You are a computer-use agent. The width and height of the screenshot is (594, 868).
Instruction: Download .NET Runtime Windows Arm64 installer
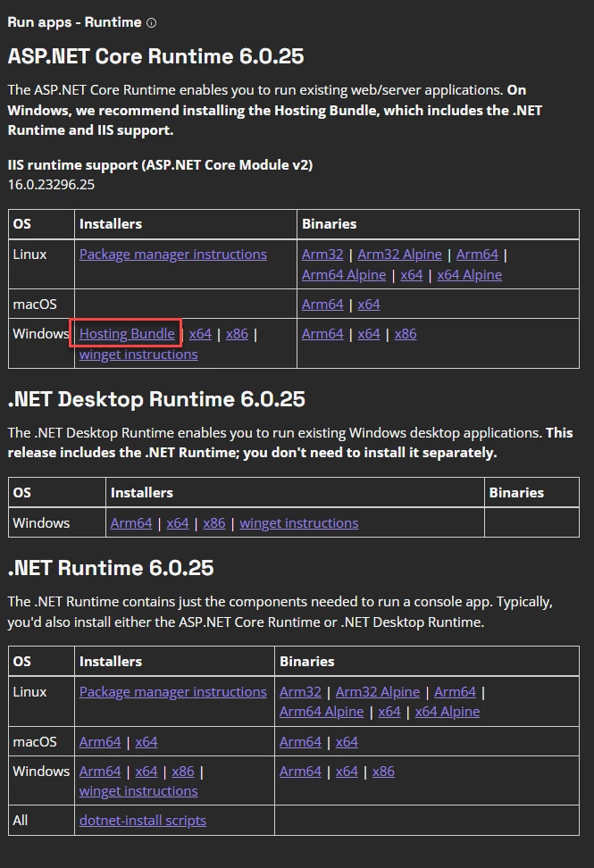coord(100,772)
